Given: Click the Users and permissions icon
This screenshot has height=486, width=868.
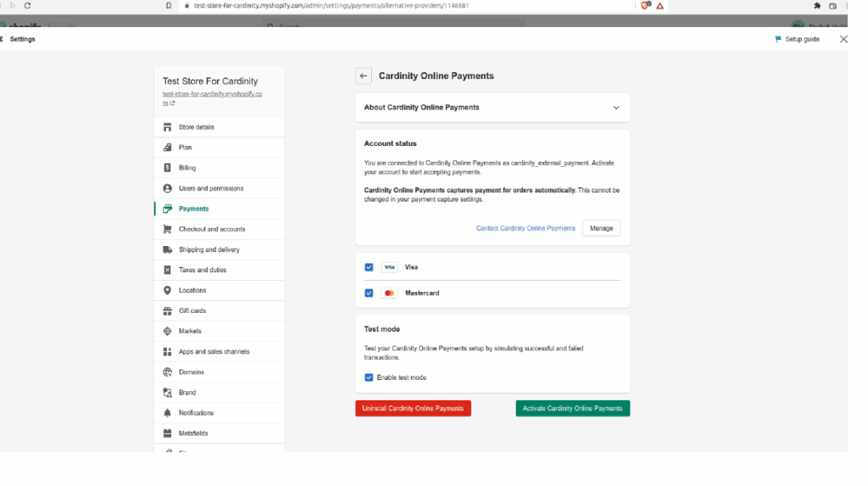Looking at the screenshot, I should coord(168,188).
